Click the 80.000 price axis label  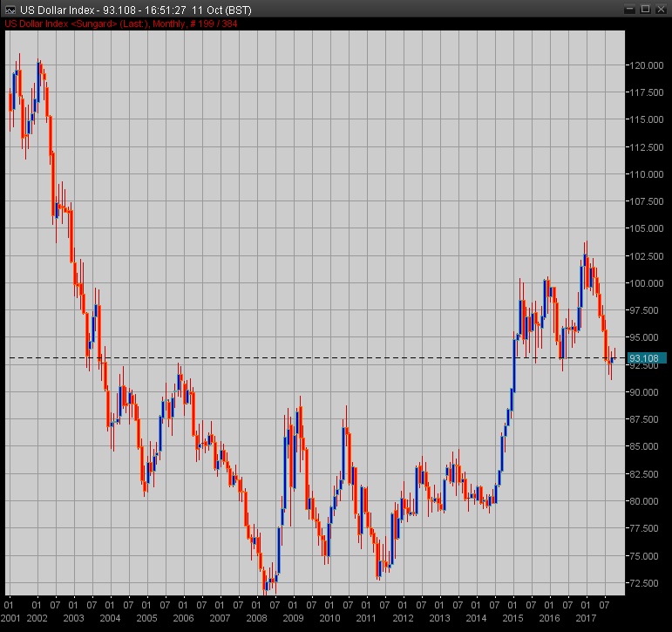(x=644, y=501)
